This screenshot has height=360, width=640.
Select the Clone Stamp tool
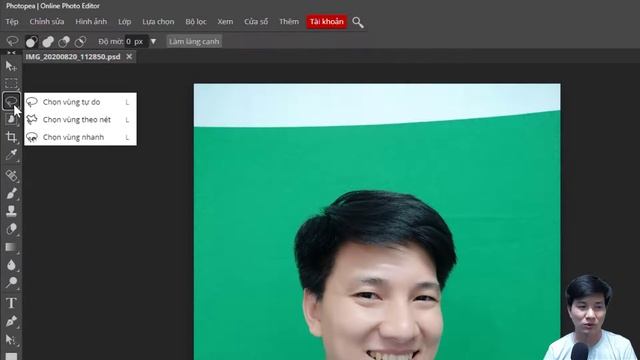tap(11, 211)
